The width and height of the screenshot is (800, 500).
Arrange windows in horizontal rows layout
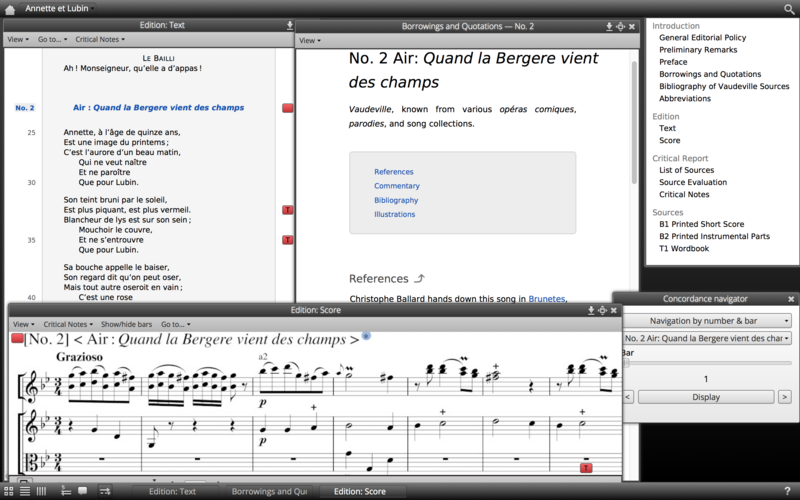pos(25,491)
